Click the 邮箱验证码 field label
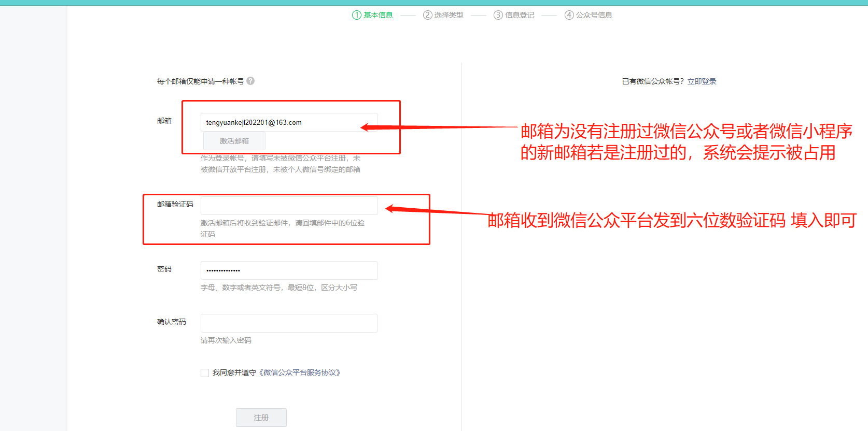 pyautogui.click(x=175, y=204)
